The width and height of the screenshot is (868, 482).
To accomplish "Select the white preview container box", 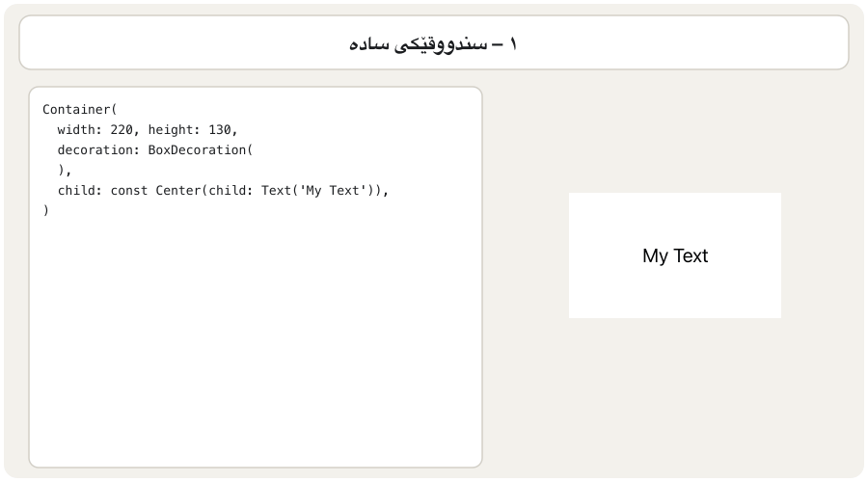I will click(x=675, y=255).
